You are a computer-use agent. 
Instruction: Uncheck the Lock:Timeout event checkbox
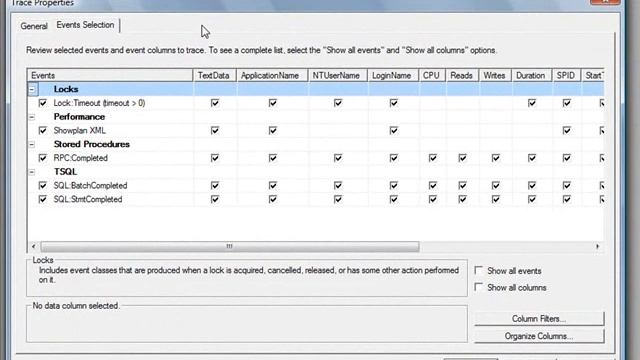(42, 103)
